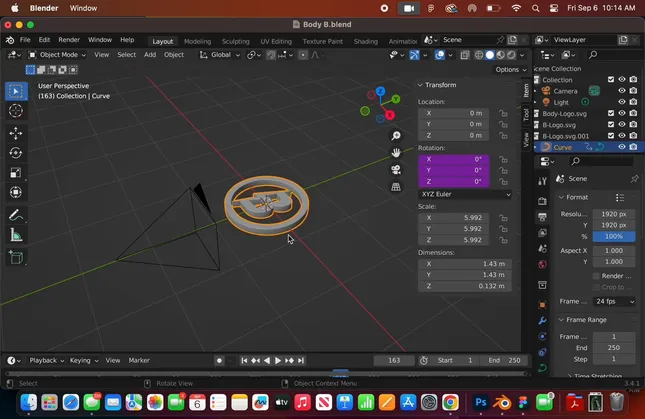This screenshot has height=419, width=645.
Task: Click the Scale X value field
Action: coord(453,218)
